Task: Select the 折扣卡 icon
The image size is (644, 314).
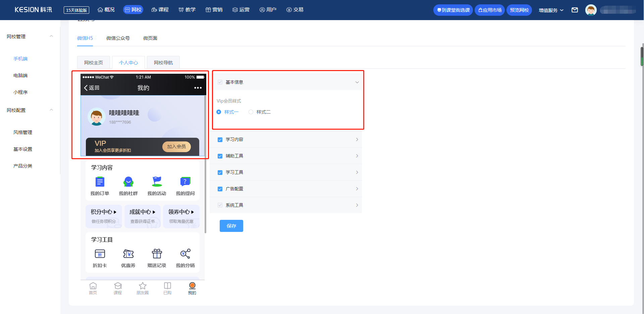Action: coord(100,254)
